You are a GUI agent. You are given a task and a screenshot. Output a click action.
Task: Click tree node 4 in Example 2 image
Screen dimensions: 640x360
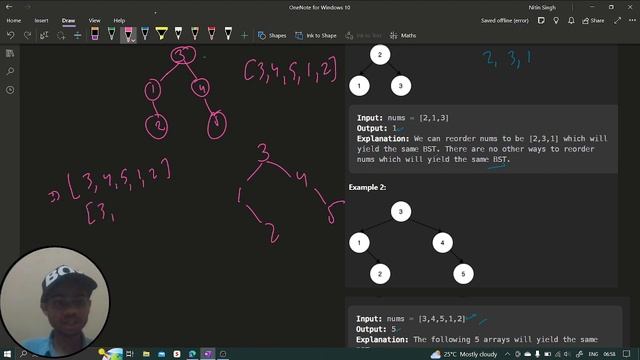pos(442,243)
